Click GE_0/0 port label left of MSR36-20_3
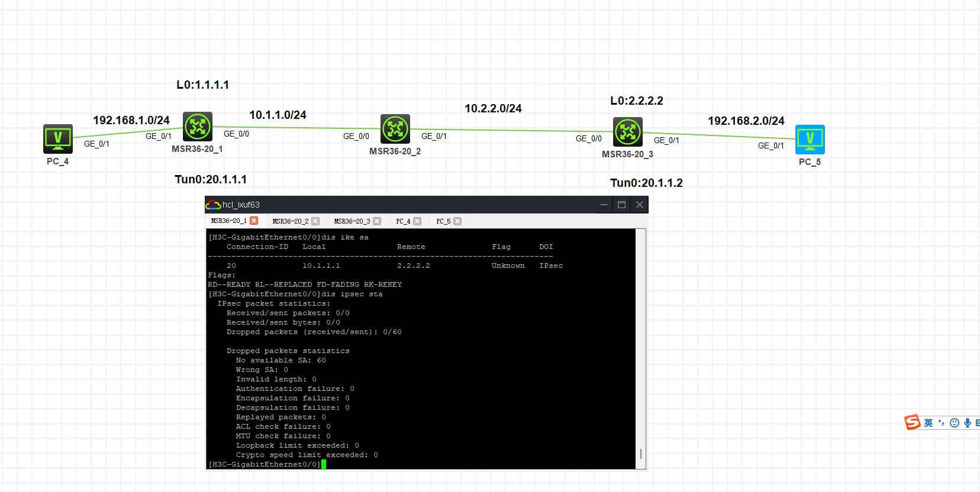Screen dimensions: 980x492 [589, 138]
